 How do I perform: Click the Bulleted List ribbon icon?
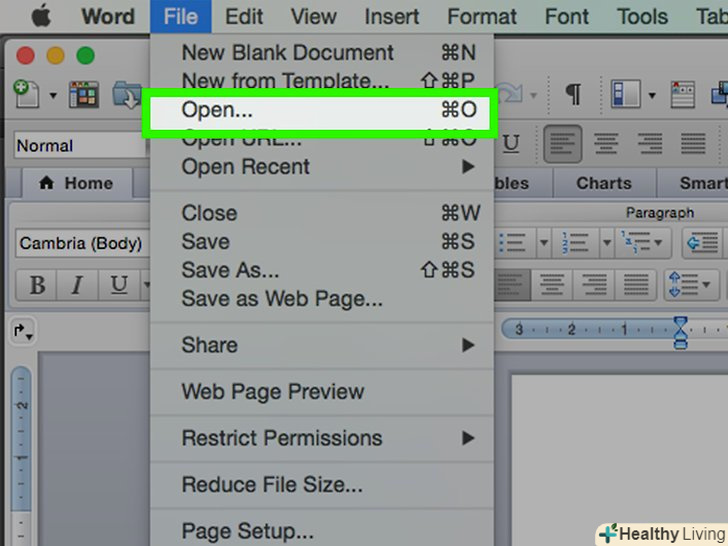[513, 242]
